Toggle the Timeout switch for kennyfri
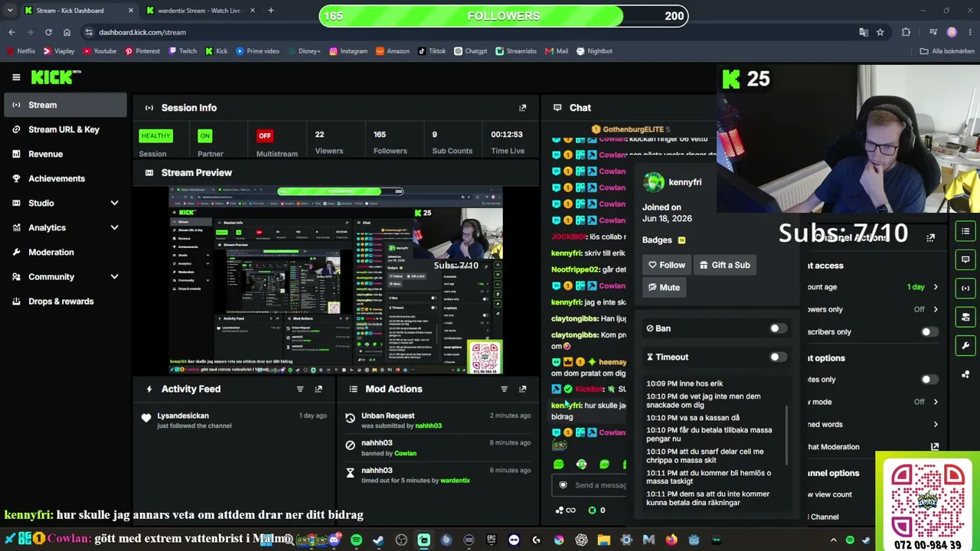This screenshot has height=551, width=980. point(777,357)
